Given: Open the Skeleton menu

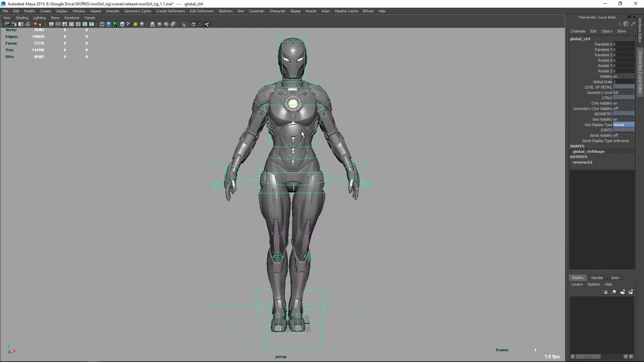Looking at the screenshot, I should 225,11.
